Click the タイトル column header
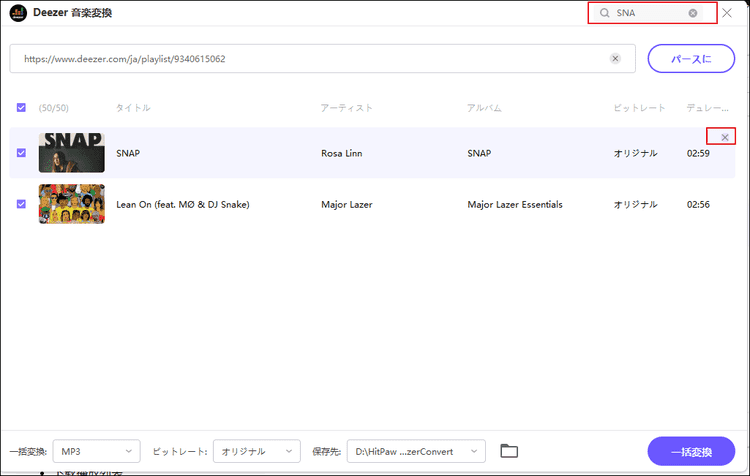 pyautogui.click(x=133, y=108)
